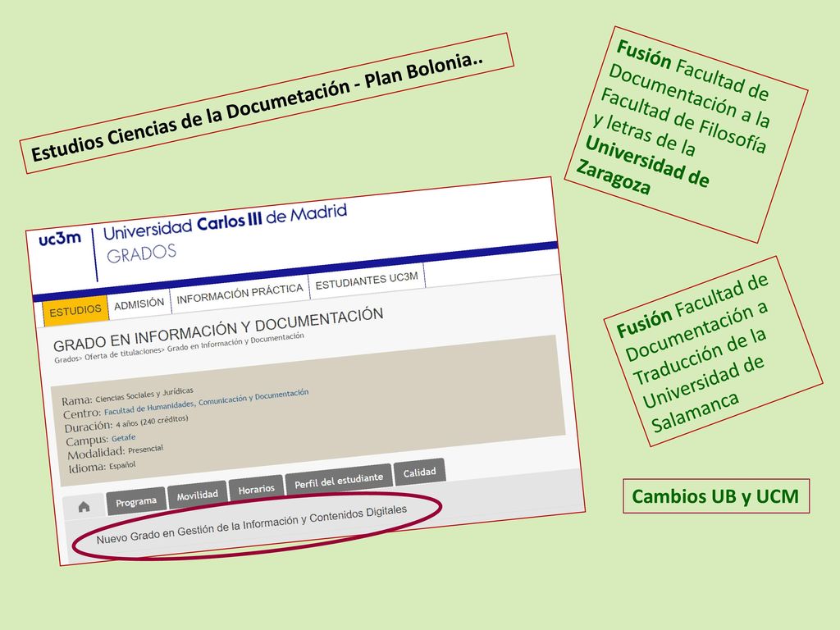Viewport: 840px width, 630px height.
Task: Click Oferta de titulaciones breadcrumb
Action: tap(123, 354)
